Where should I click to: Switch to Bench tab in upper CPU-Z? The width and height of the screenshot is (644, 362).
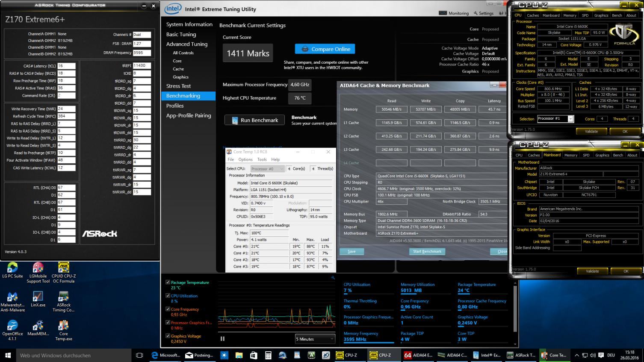click(x=617, y=15)
